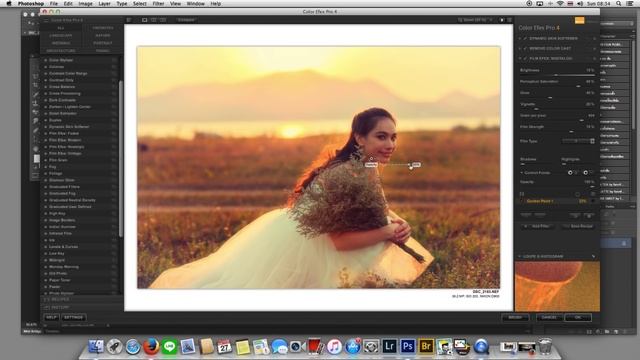Switch to Photoshop via Dock icon
The image size is (640, 360).
pyautogui.click(x=407, y=346)
